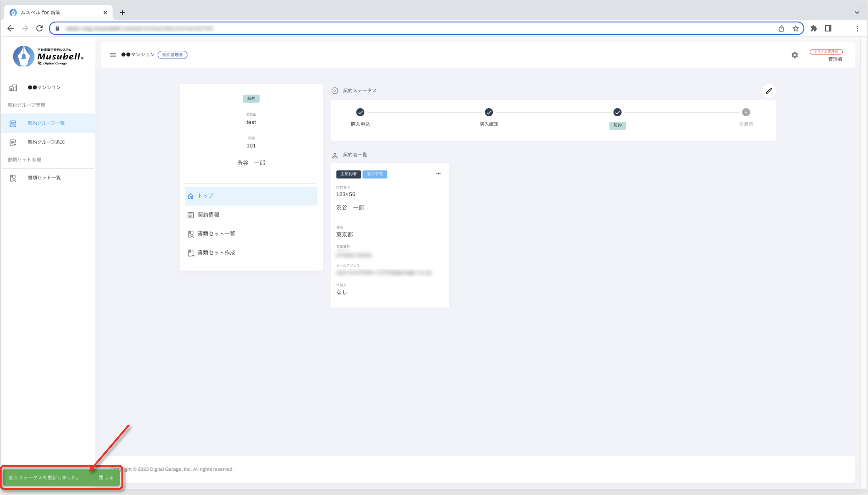Click the 購入申込 status checkmark
The width and height of the screenshot is (868, 495).
[x=360, y=112]
